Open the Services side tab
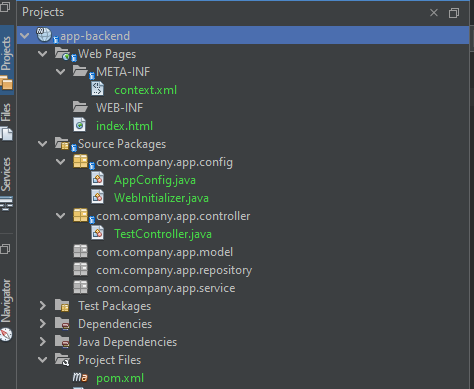The width and height of the screenshot is (474, 389). click(x=7, y=183)
